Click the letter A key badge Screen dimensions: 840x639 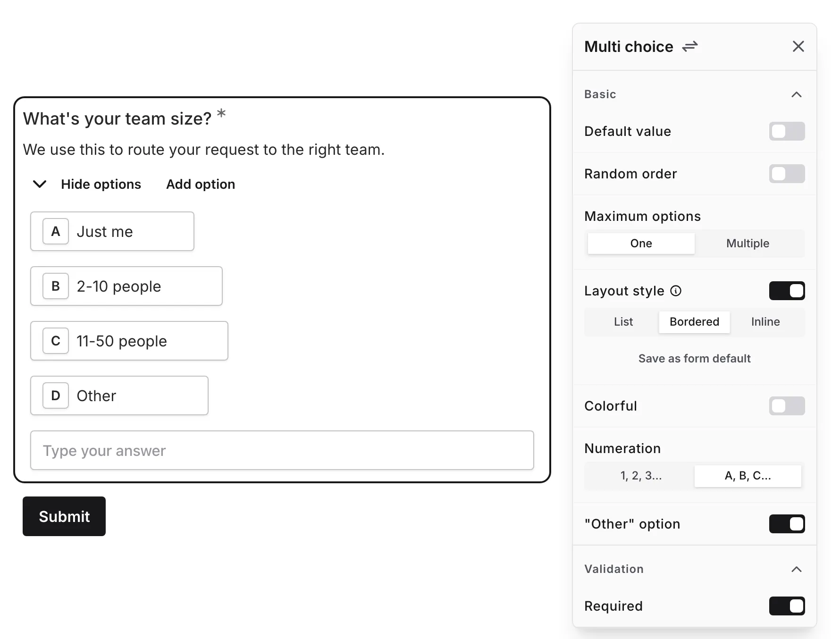point(56,231)
